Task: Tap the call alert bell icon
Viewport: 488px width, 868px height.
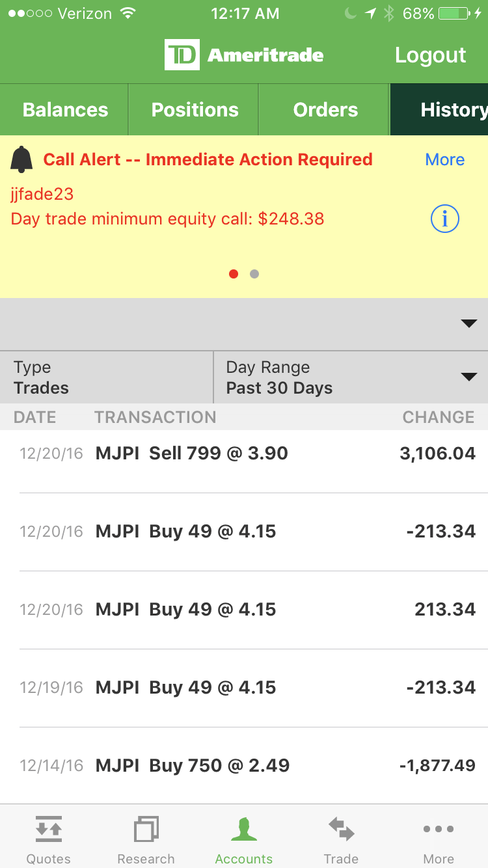Action: point(21,159)
